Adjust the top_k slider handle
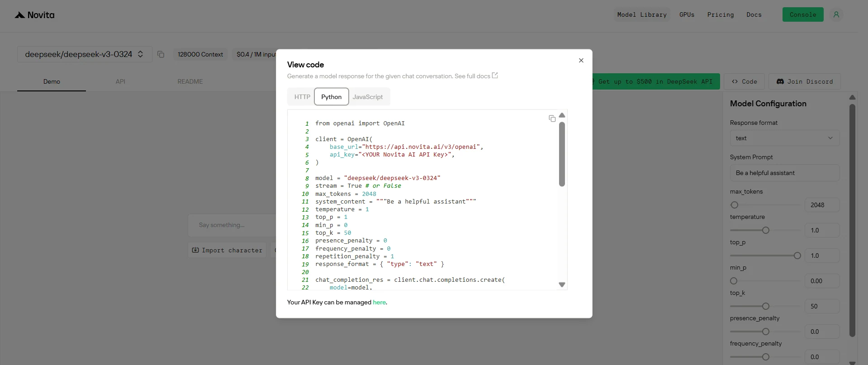 point(766,306)
